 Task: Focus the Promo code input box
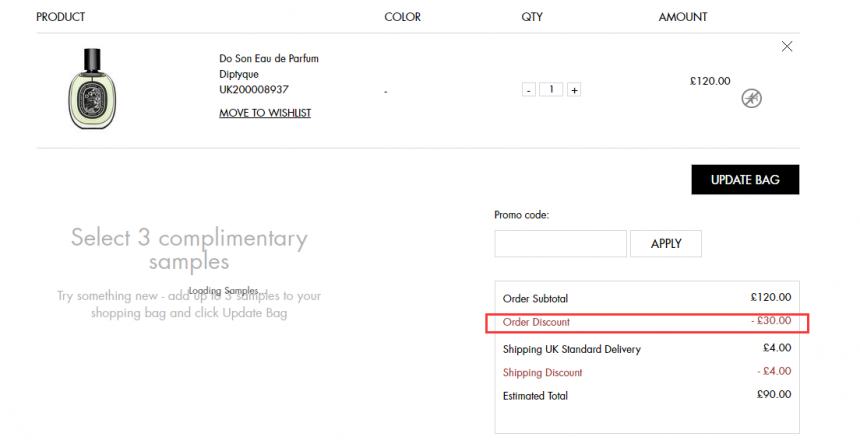pos(560,244)
